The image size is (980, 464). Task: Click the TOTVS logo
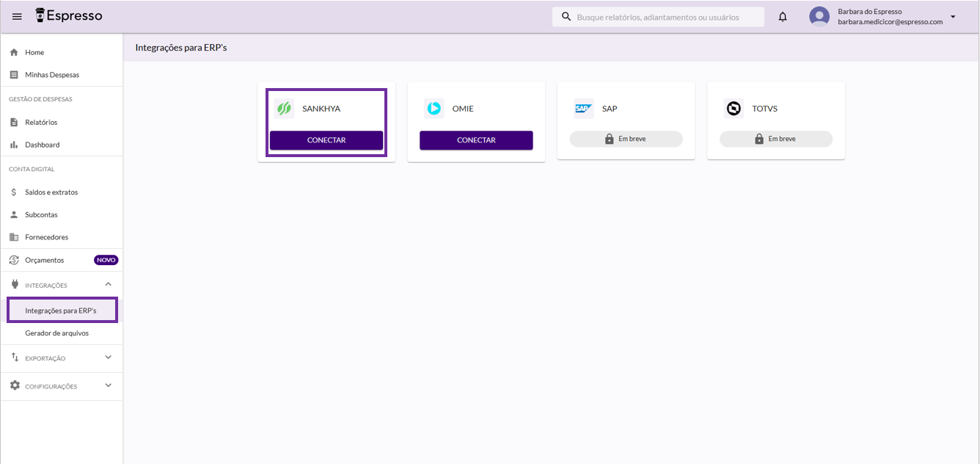(x=734, y=109)
